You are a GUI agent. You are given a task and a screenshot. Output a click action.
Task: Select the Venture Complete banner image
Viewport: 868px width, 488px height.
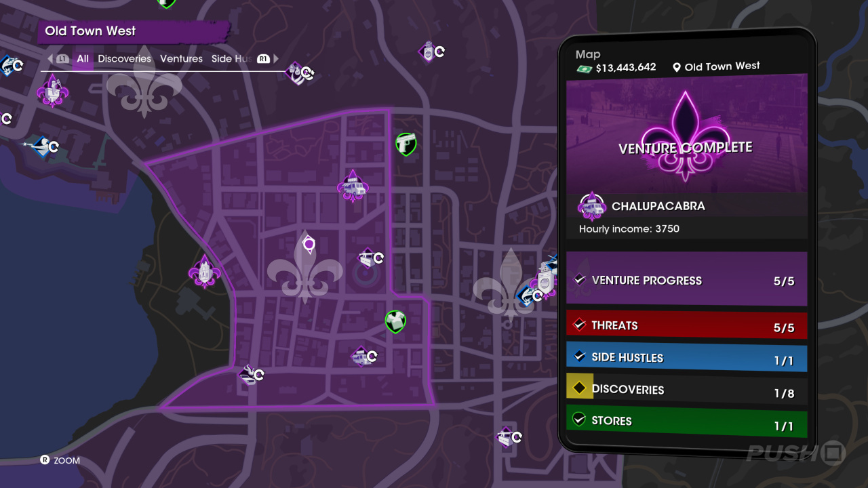click(x=686, y=133)
